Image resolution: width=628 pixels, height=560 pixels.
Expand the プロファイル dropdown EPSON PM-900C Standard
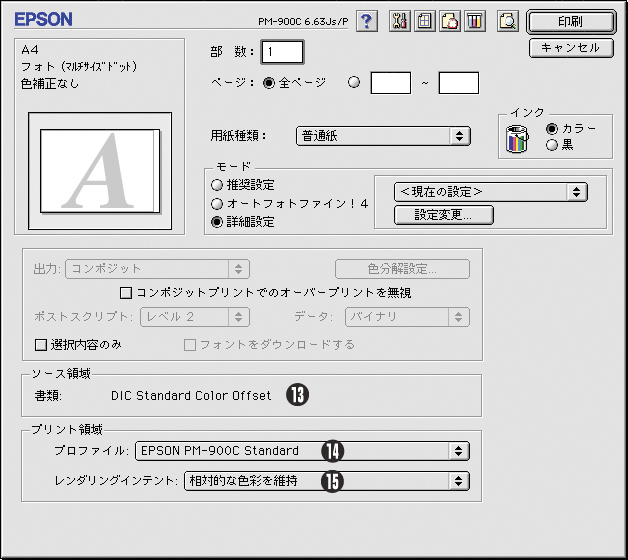[x=302, y=451]
